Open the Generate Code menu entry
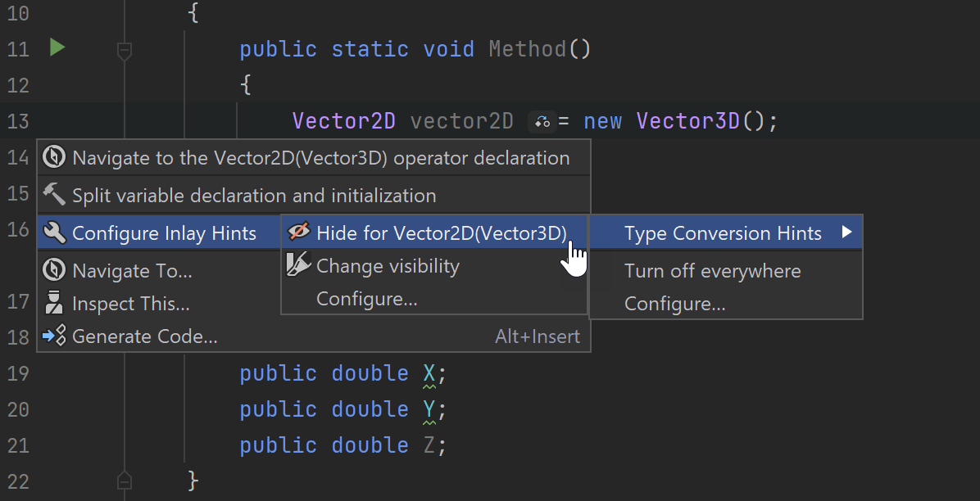The image size is (980, 501). pyautogui.click(x=145, y=336)
